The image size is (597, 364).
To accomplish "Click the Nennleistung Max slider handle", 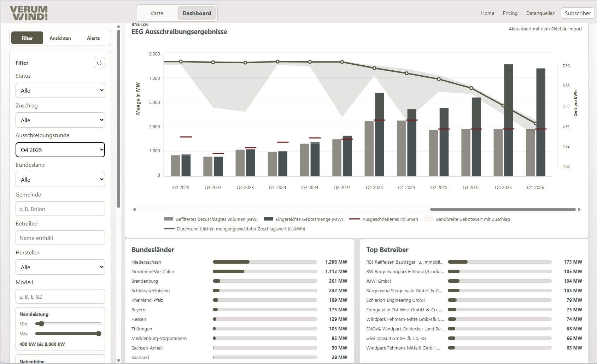I will coord(99,334).
